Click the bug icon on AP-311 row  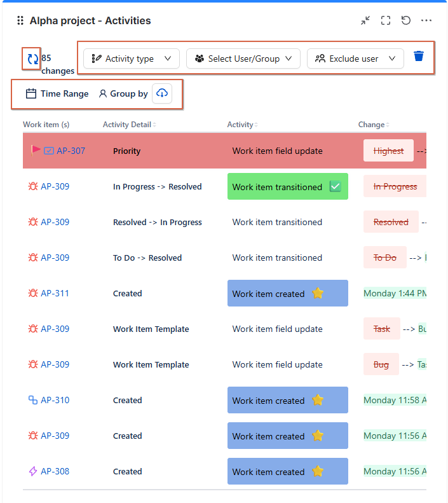coord(32,293)
